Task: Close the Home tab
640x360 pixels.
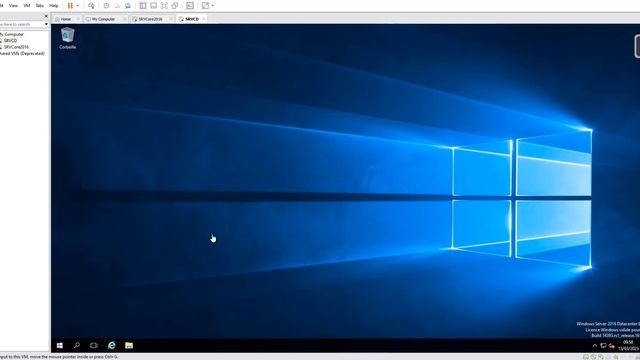Action: (x=78, y=19)
